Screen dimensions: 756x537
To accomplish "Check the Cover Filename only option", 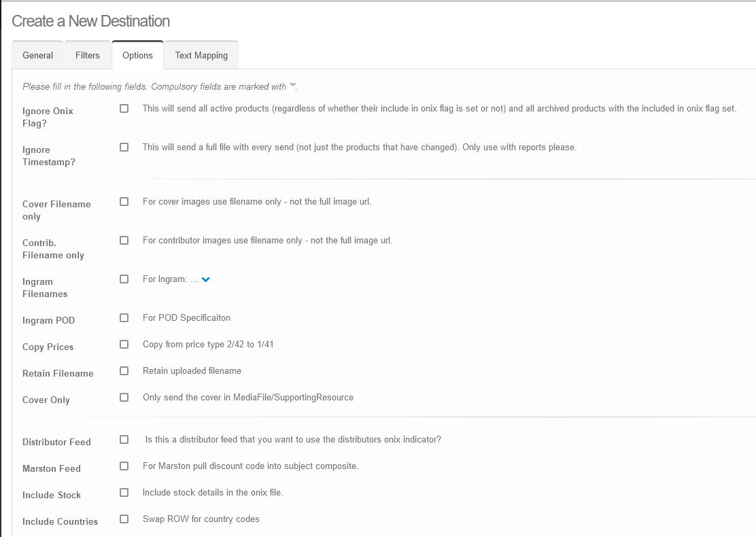I will pos(124,201).
